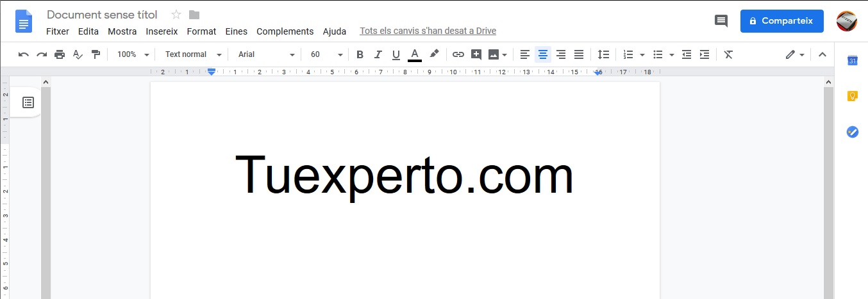The height and width of the screenshot is (299, 868).
Task: Open the zoom 100% dropdown
Action: (133, 54)
